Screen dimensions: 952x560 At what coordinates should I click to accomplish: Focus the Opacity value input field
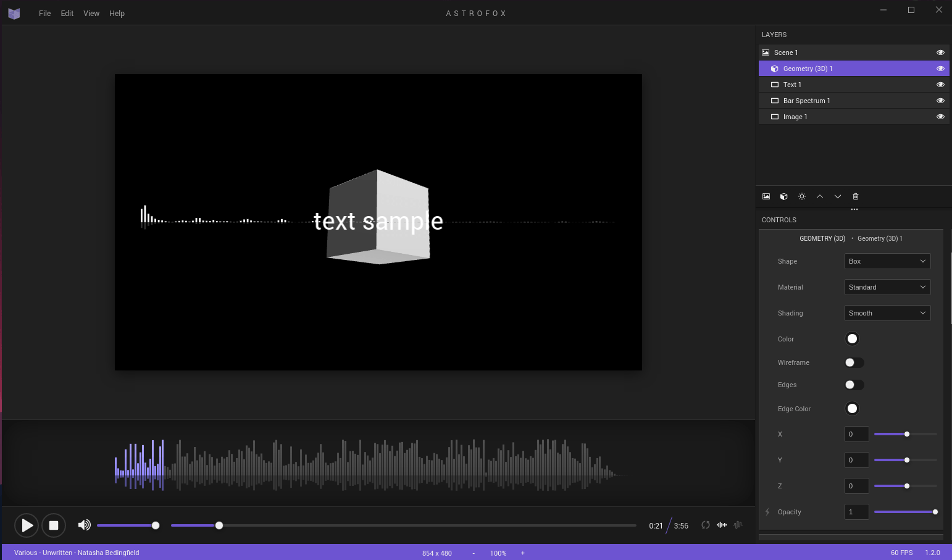pyautogui.click(x=856, y=512)
